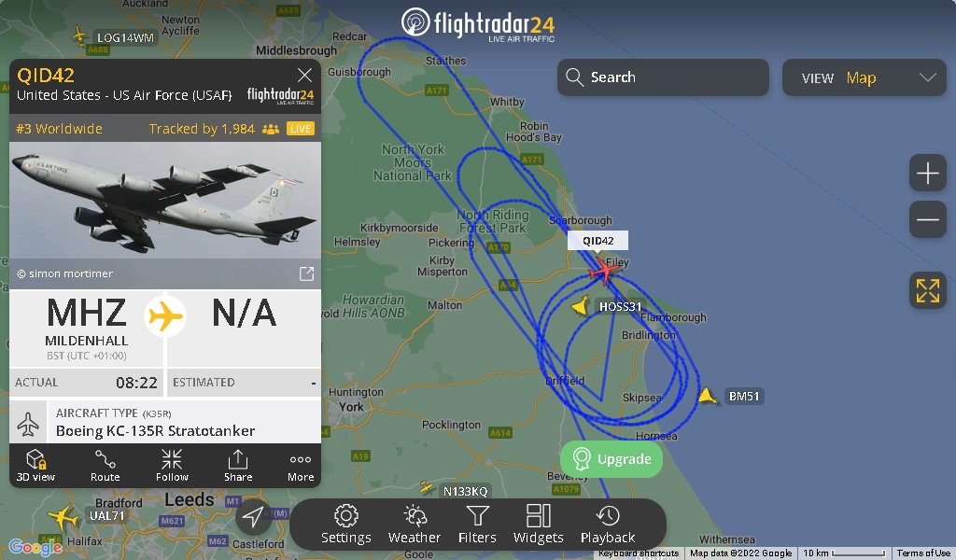Open the More options menu
Screen dimensions: 956x560
(301, 466)
